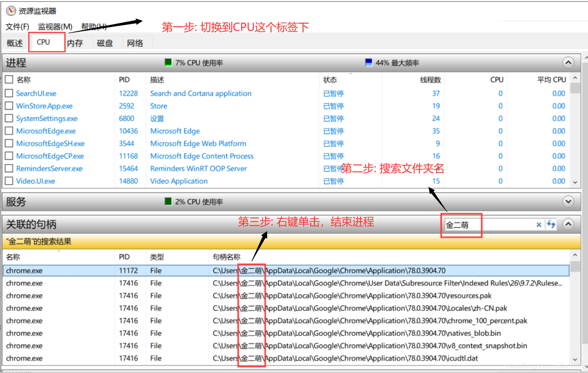Select the WinStore.App.exe process name
Viewport: 588px width, 373px height.
(45, 106)
